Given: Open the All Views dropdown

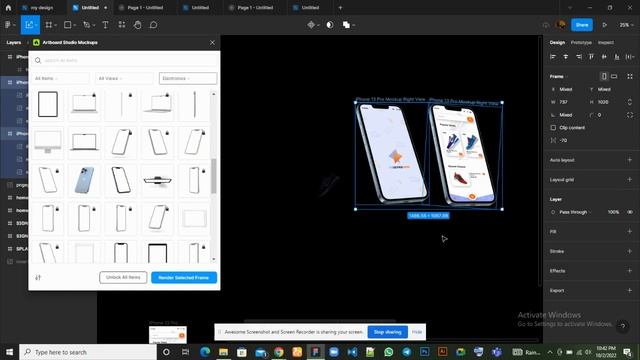Looking at the screenshot, I should point(124,78).
